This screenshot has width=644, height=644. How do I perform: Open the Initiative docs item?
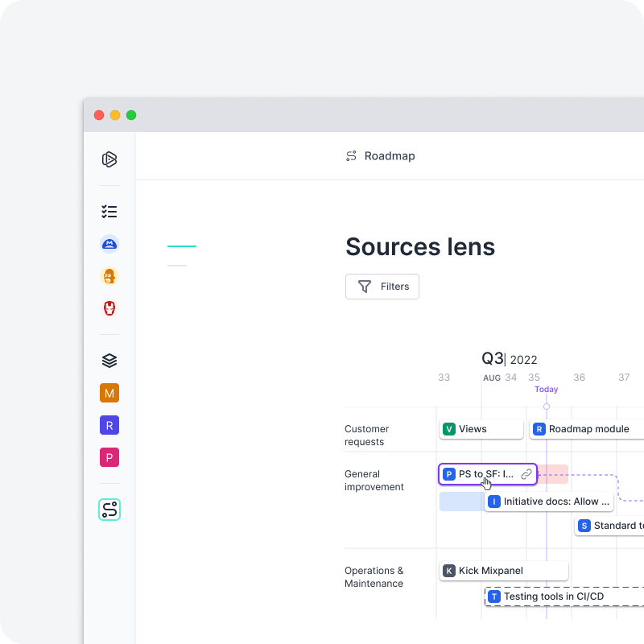point(548,501)
